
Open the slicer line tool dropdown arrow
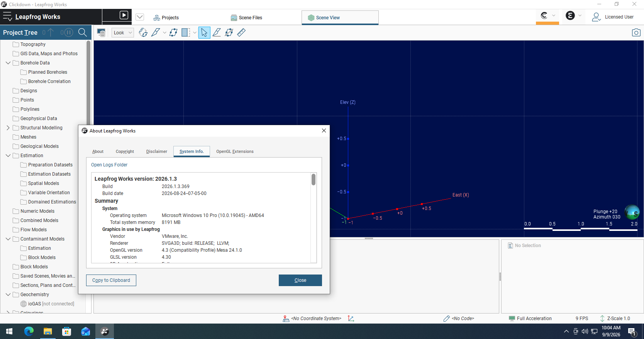coord(164,33)
